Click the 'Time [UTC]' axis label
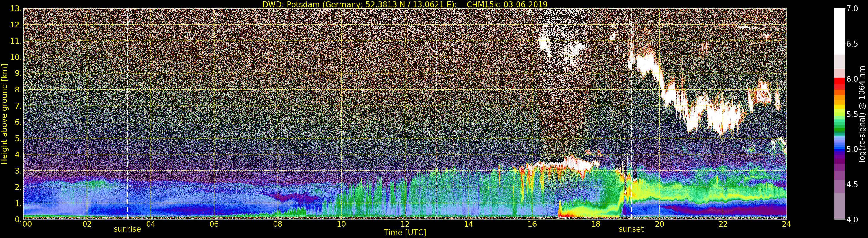 pyautogui.click(x=405, y=232)
